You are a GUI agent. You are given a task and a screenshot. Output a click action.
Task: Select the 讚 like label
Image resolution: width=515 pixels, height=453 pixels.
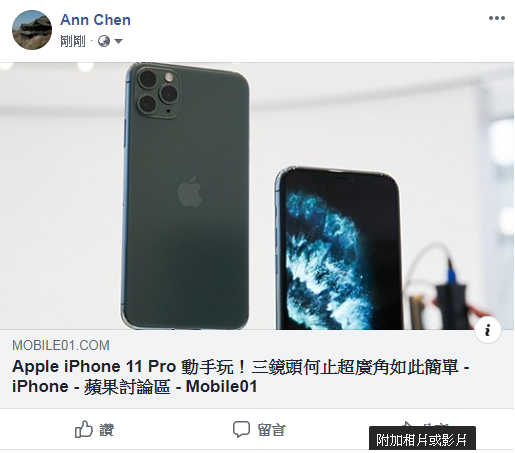click(107, 430)
